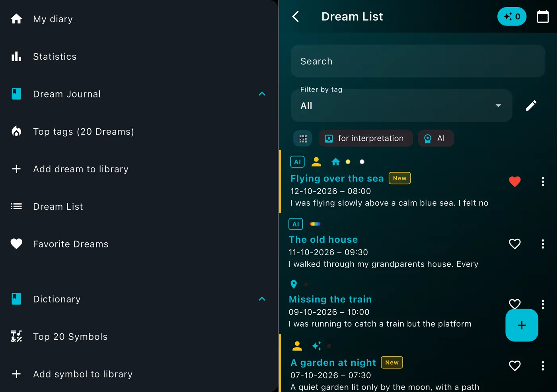Image resolution: width=557 pixels, height=392 pixels.
Task: Collapse the Dictionary section
Action: click(262, 299)
